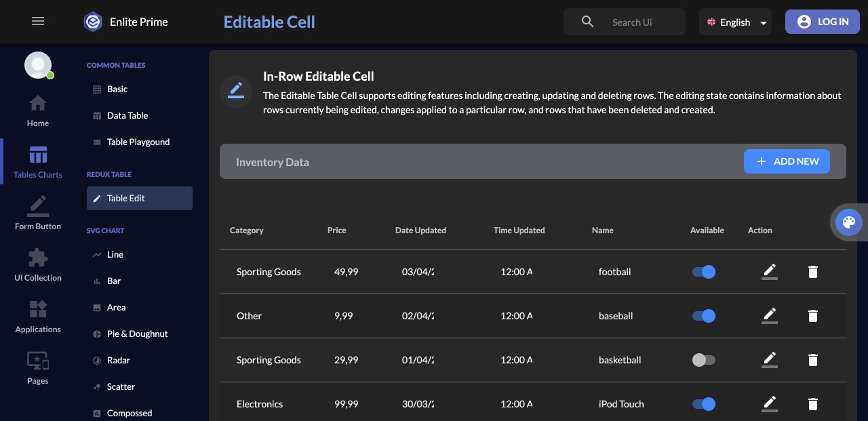Delete the iPod Touch row

coord(813,404)
